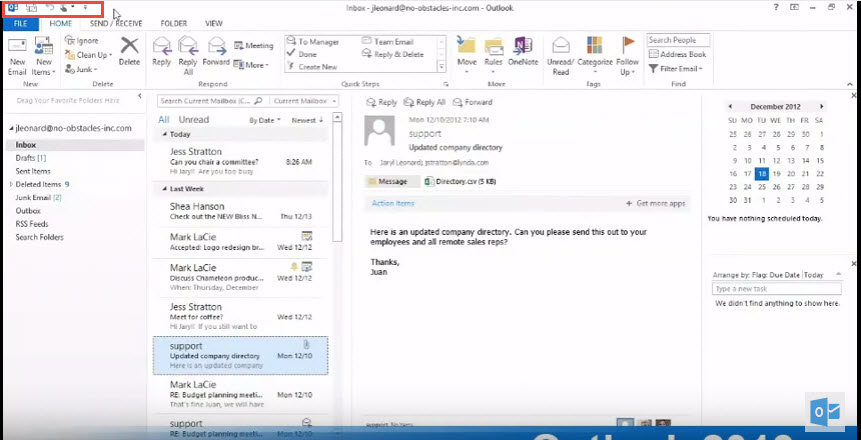Viewport: 861px width, 440px height.
Task: Show only Unread messages
Action: pos(194,120)
